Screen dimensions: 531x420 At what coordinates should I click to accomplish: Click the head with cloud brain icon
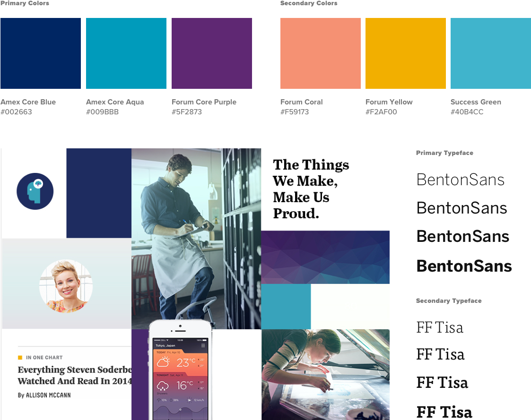35,191
